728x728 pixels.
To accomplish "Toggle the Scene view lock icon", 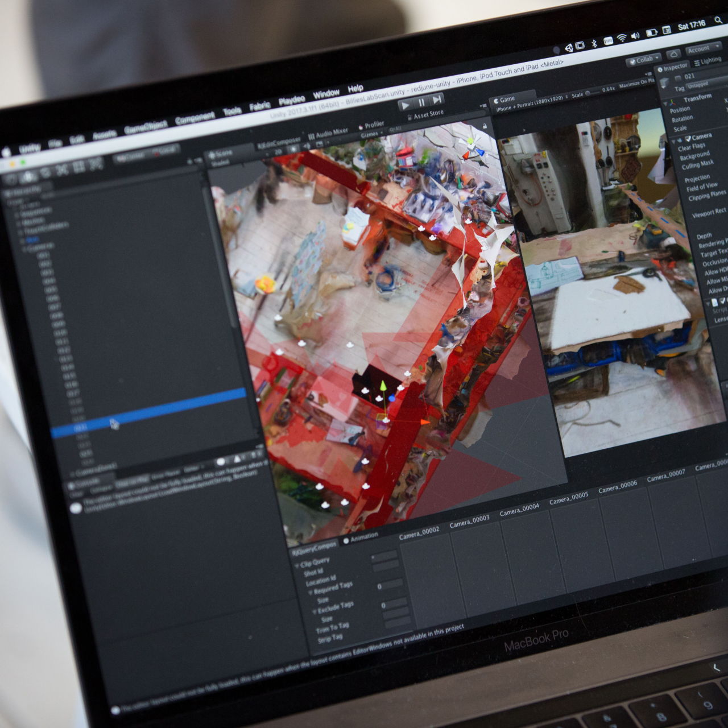I will click(x=485, y=126).
